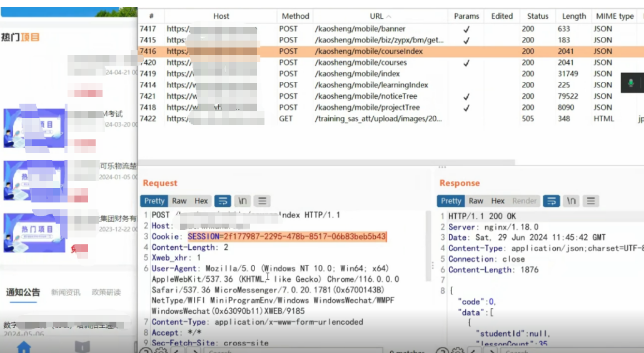644x353 pixels.
Task: Sort the table by Length column header
Action: click(x=573, y=16)
